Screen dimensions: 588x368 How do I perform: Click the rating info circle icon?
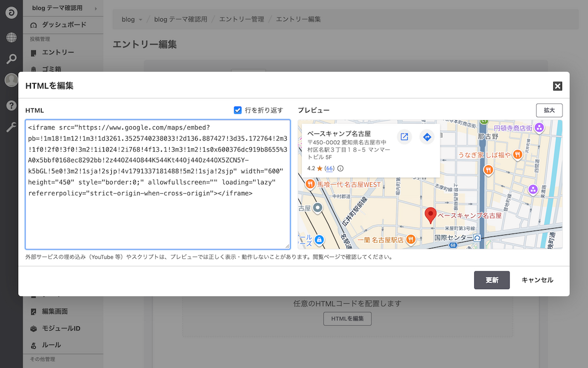click(x=340, y=168)
